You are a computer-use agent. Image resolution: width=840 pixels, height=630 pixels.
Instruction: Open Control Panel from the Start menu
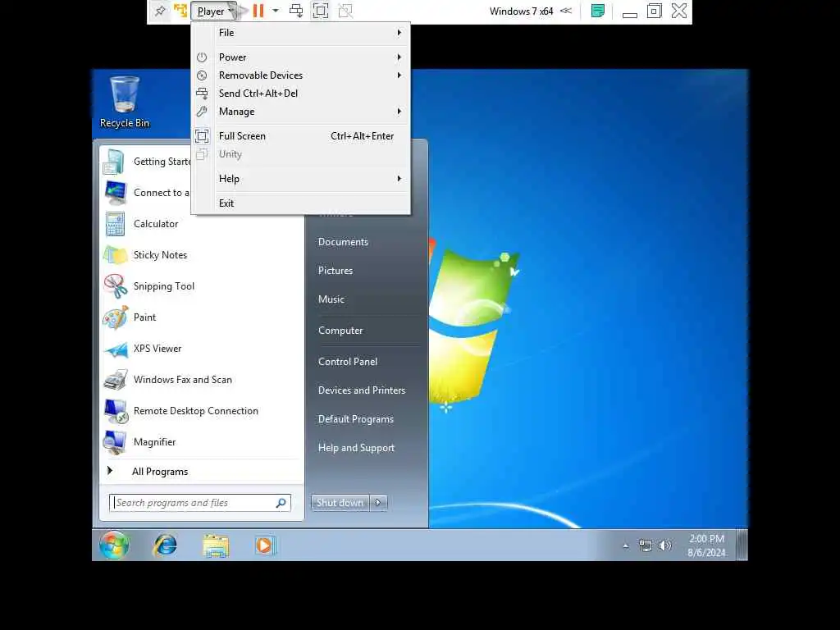(348, 362)
